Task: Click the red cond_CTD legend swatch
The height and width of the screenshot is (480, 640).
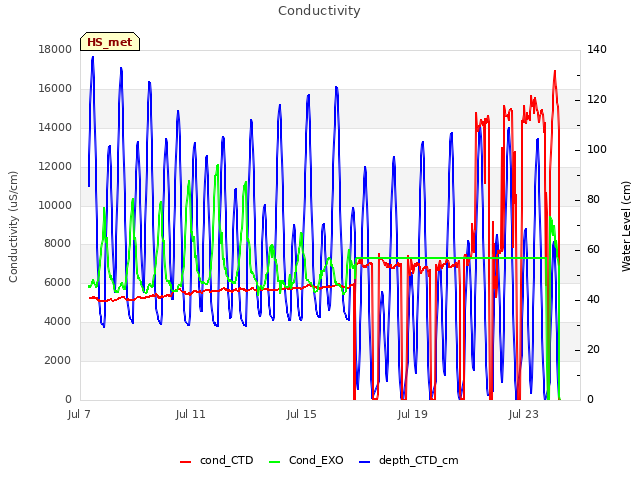Action: [185, 462]
